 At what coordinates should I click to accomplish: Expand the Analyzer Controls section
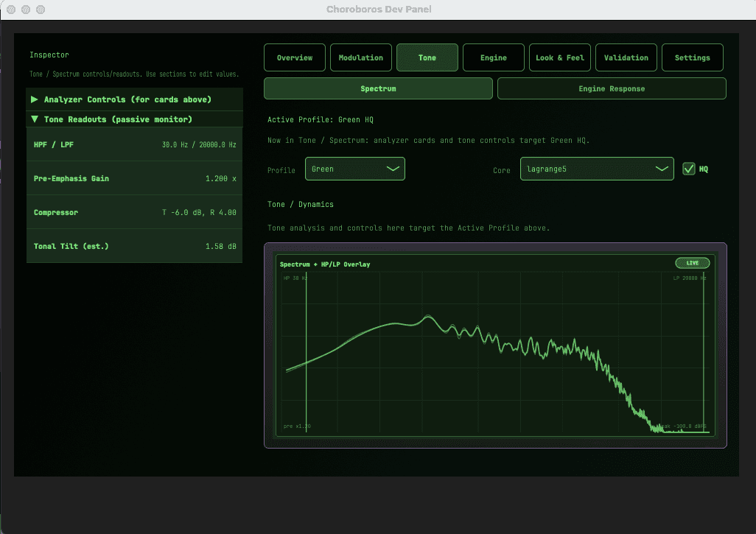[x=111, y=99]
